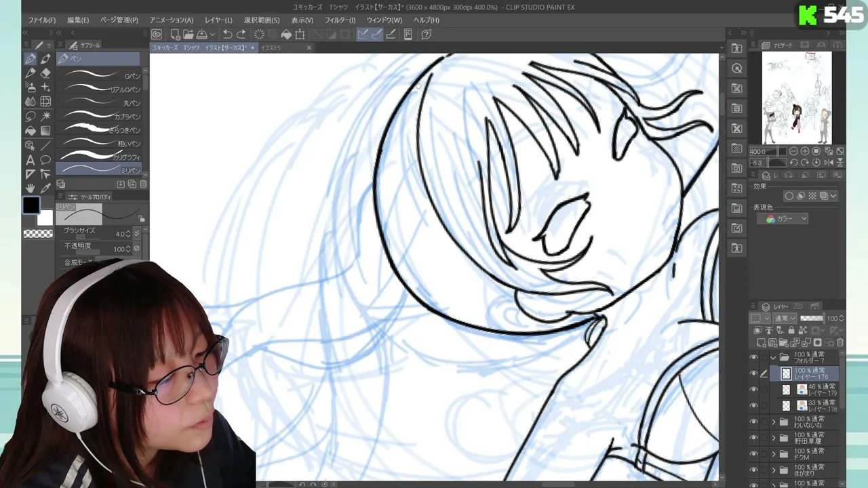This screenshot has height=488, width=868.
Task: Select the カブラペン sub tool
Action: click(x=99, y=116)
